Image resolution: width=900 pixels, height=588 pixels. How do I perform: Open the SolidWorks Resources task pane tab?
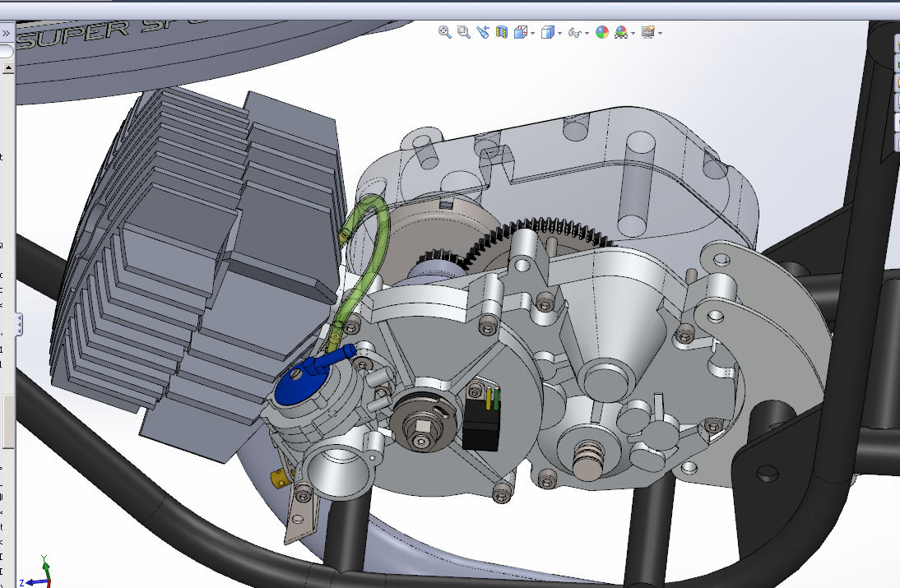(897, 44)
